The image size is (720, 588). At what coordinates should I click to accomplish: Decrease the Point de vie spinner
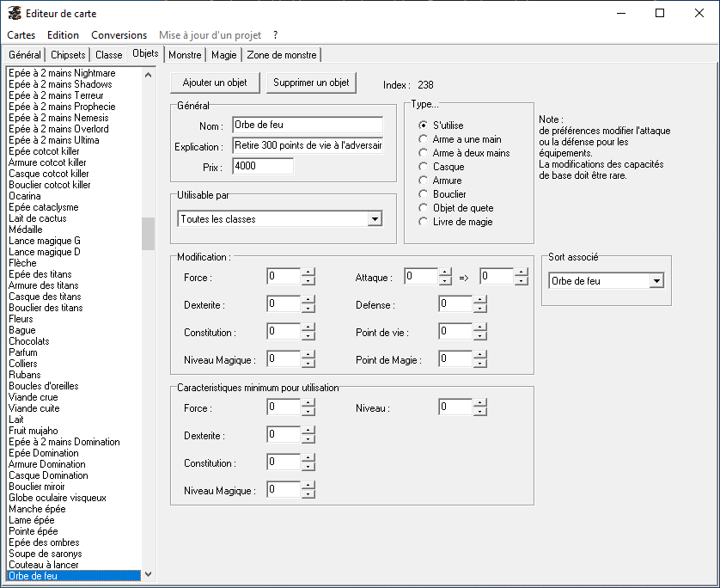pos(479,335)
